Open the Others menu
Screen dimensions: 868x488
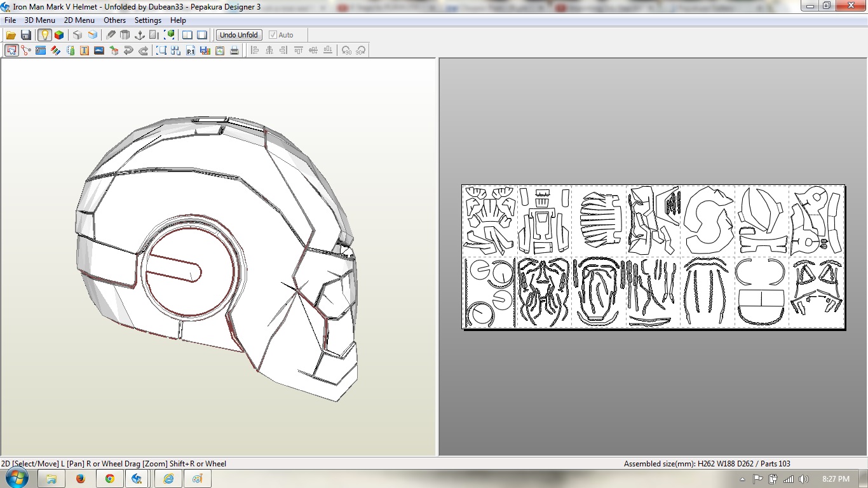(x=115, y=20)
